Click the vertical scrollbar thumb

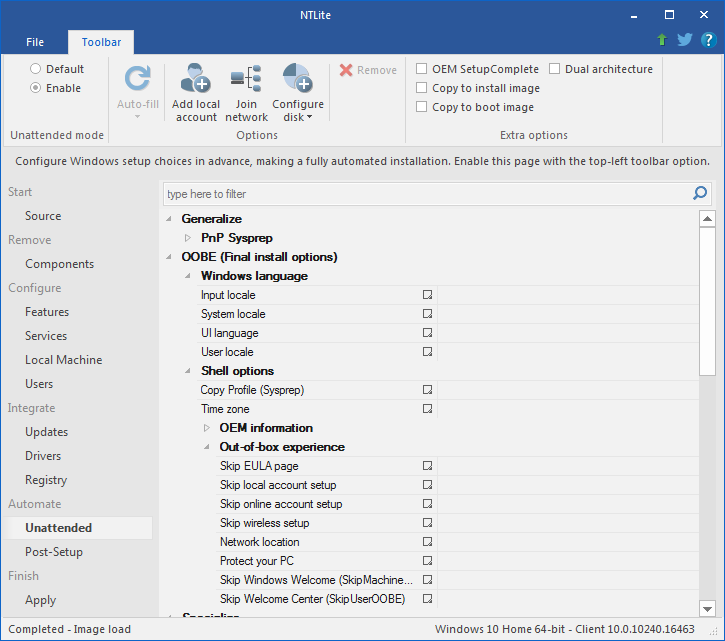[707, 301]
